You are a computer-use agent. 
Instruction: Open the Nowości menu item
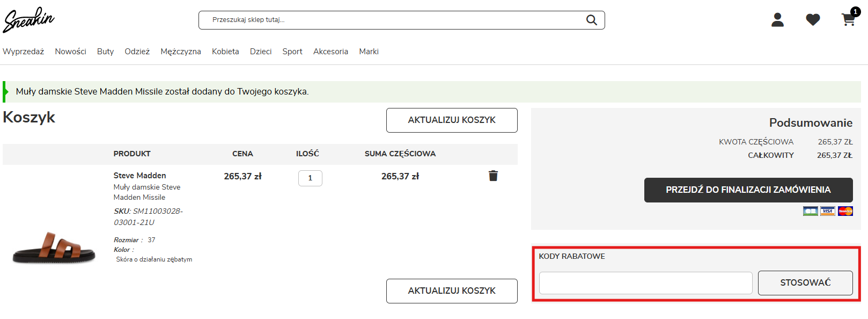[70, 52]
